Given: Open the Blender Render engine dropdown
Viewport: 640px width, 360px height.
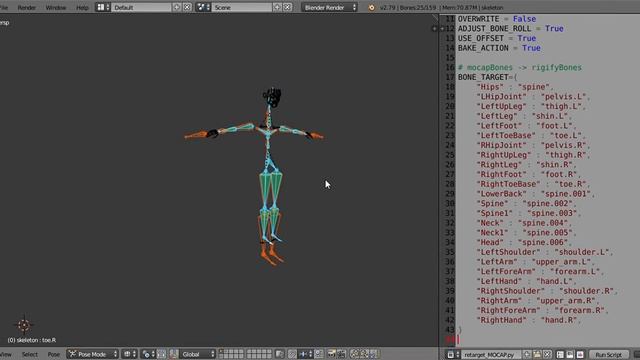Looking at the screenshot, I should [329, 7].
